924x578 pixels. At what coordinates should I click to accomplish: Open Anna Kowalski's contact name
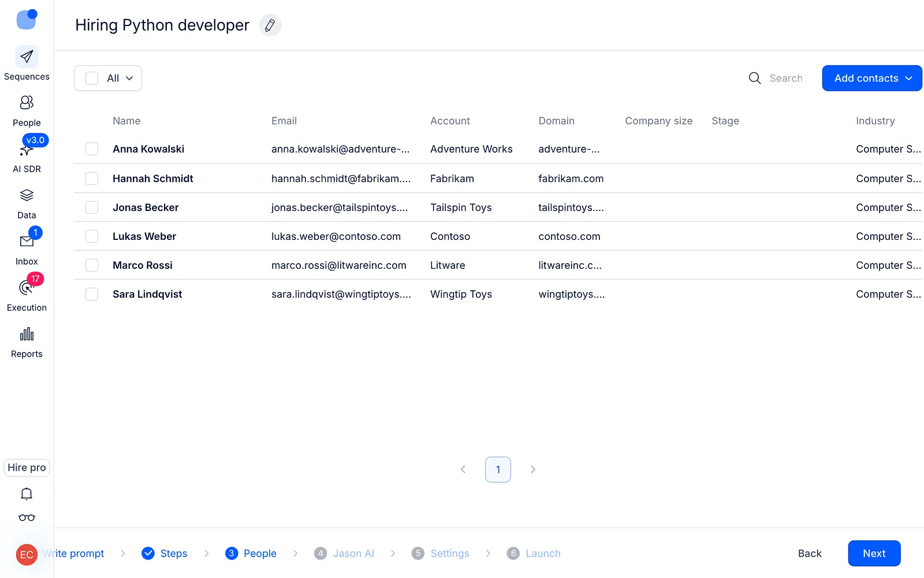(148, 149)
